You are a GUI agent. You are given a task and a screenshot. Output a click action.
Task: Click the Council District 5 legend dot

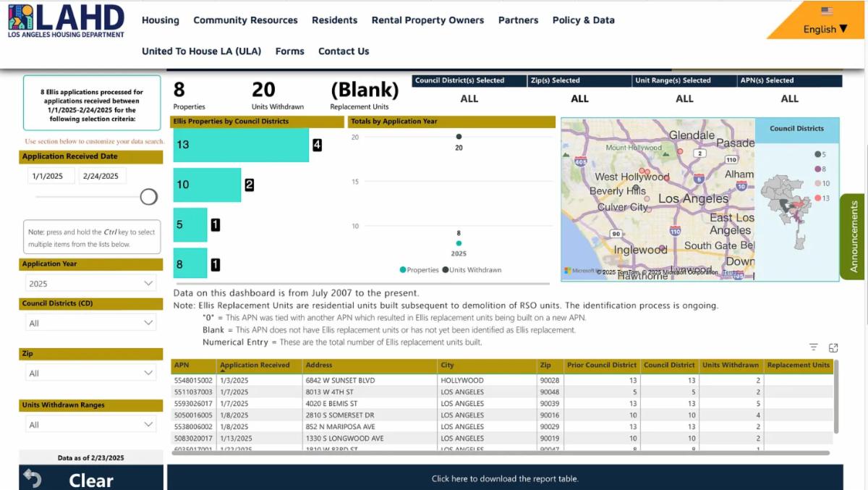pyautogui.click(x=817, y=154)
